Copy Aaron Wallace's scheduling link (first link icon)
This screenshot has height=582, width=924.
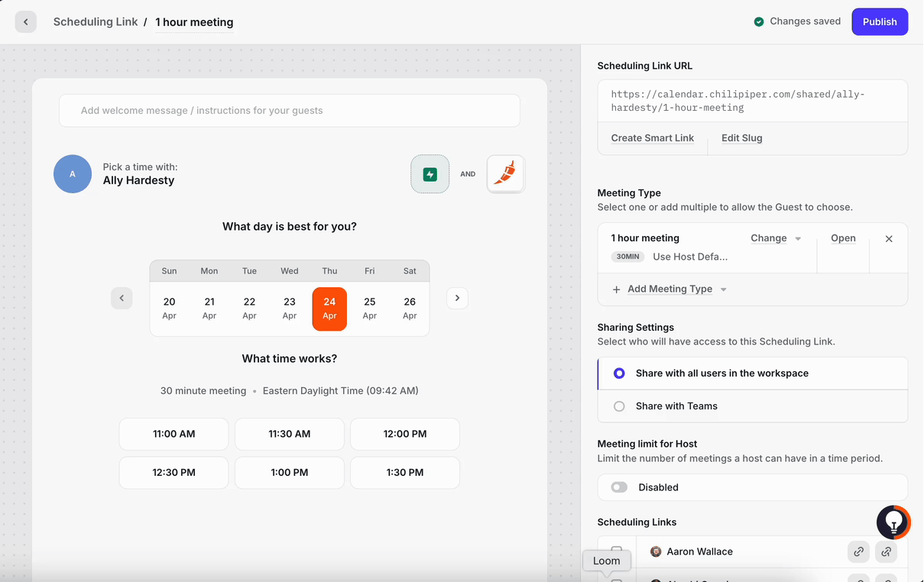click(x=859, y=551)
